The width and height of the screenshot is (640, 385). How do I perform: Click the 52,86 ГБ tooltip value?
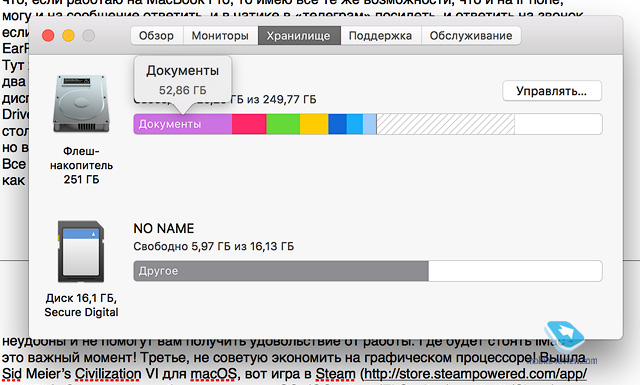pyautogui.click(x=182, y=90)
